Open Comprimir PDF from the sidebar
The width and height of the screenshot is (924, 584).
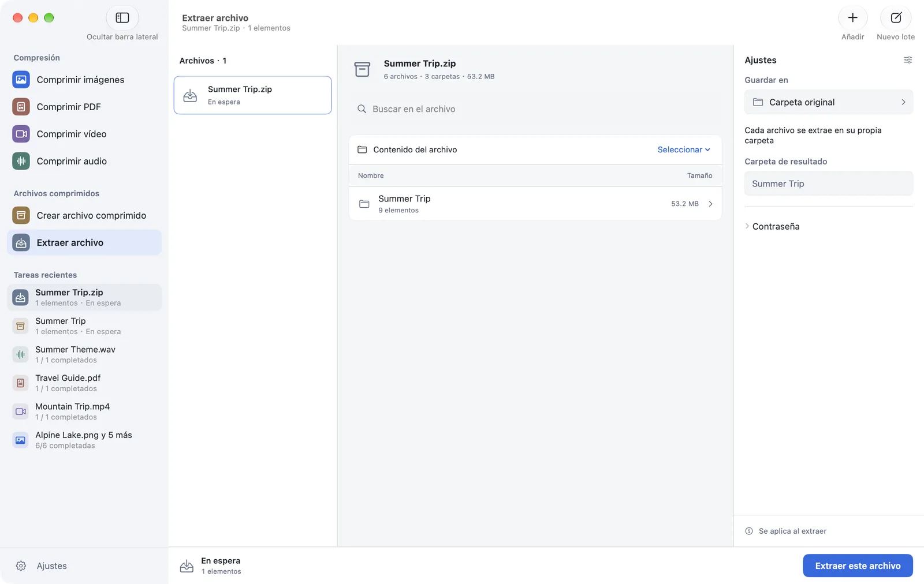84,107
